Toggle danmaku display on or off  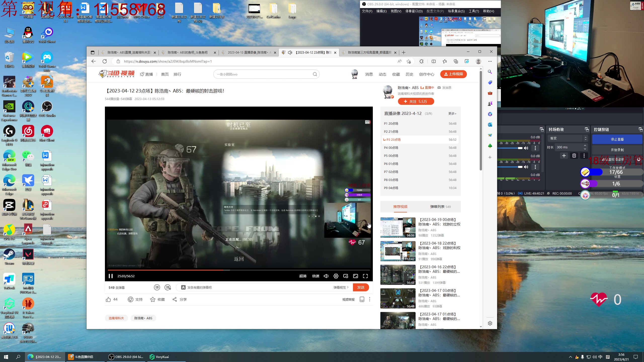(157, 287)
